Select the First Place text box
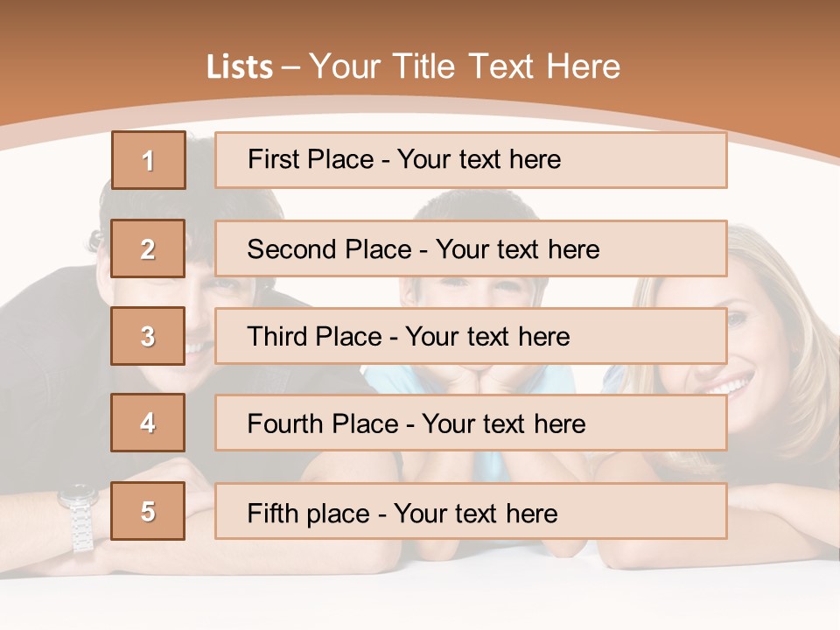The height and width of the screenshot is (630, 840). (x=471, y=160)
